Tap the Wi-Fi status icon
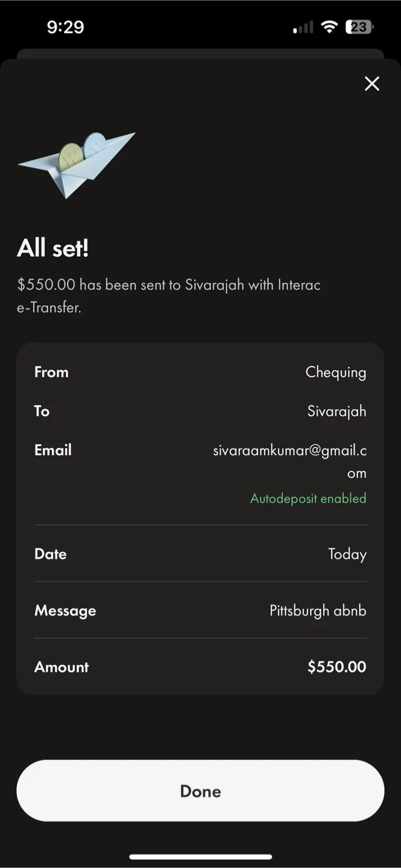 [x=329, y=27]
